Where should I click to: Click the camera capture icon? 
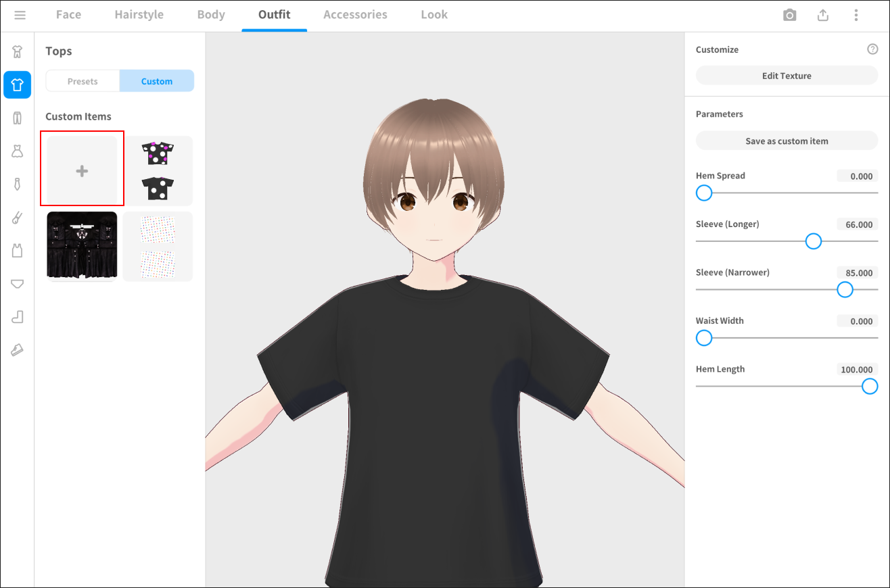click(x=789, y=15)
